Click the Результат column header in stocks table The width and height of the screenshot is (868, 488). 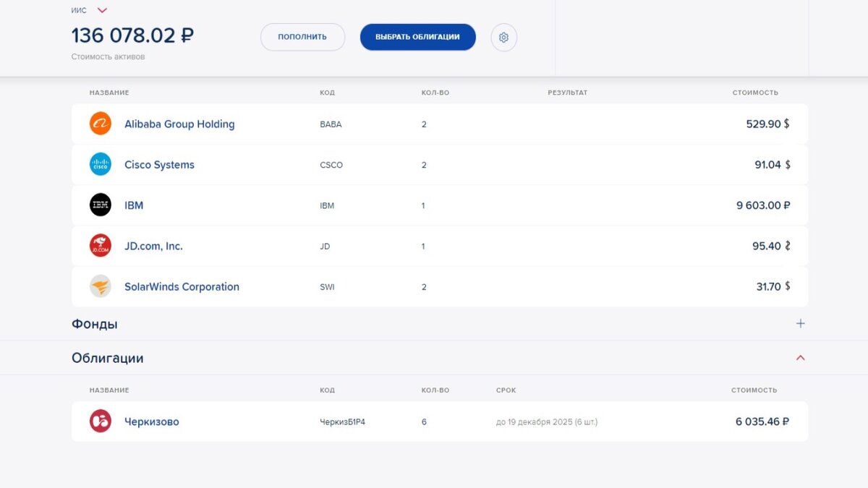pos(568,93)
